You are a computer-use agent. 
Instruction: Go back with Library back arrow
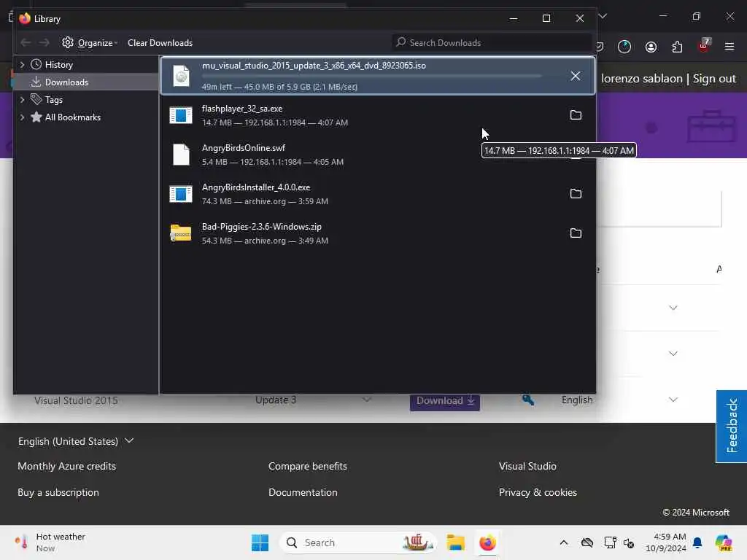point(26,43)
